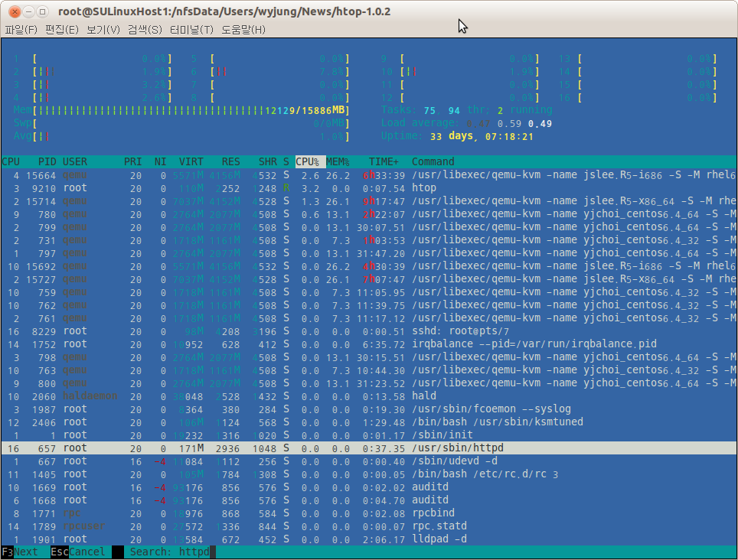Select the qemu-kvm process with PID 797
Viewport: 738px width, 560px height.
(369, 253)
